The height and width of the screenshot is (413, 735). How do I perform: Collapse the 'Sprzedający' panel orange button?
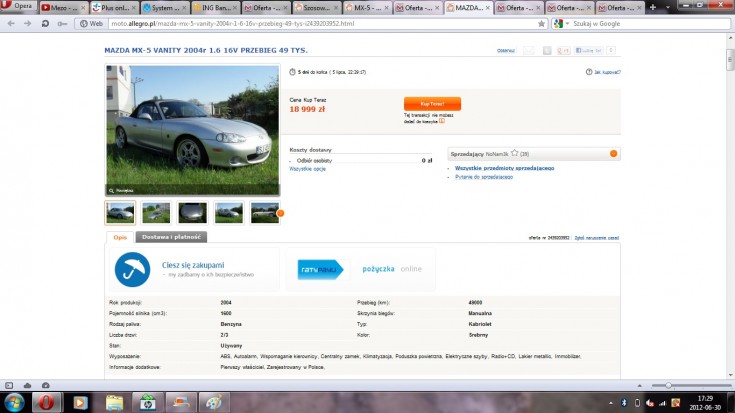(x=613, y=154)
